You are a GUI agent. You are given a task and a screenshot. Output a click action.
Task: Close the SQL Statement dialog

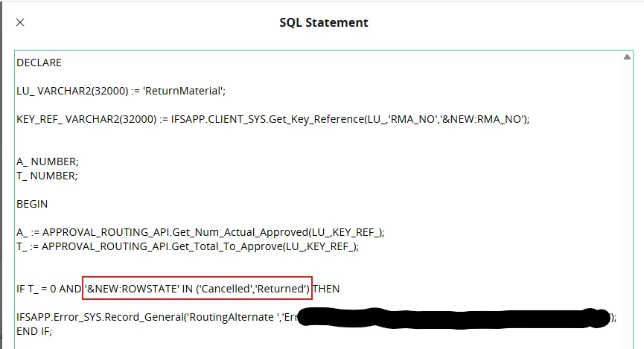20,22
